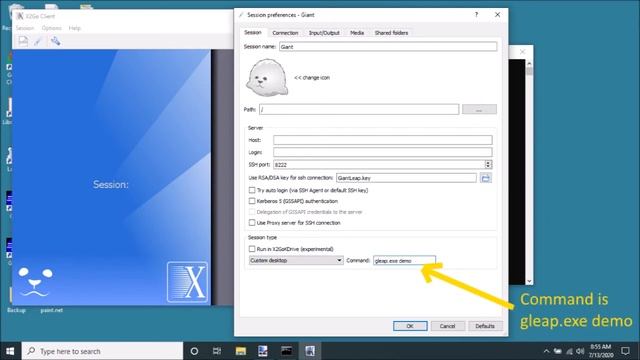Click X2Go Client taskbar icon

pos(310,351)
